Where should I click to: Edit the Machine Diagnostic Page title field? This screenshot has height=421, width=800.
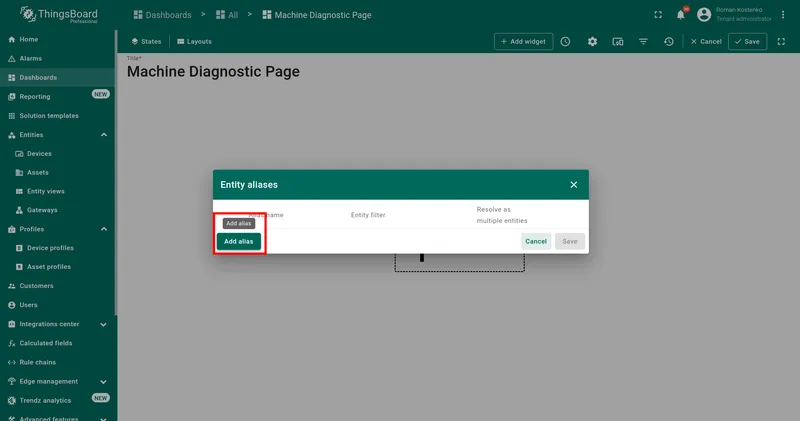tap(213, 71)
